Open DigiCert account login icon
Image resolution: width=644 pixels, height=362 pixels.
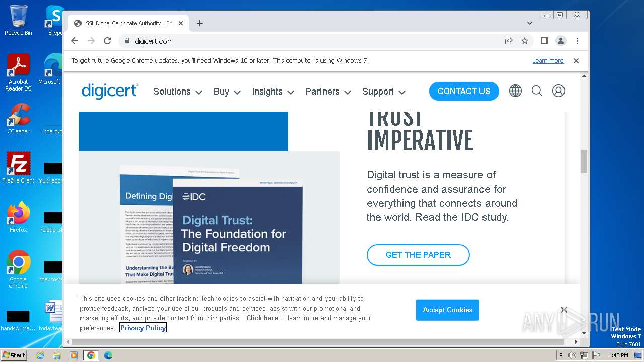click(x=558, y=91)
